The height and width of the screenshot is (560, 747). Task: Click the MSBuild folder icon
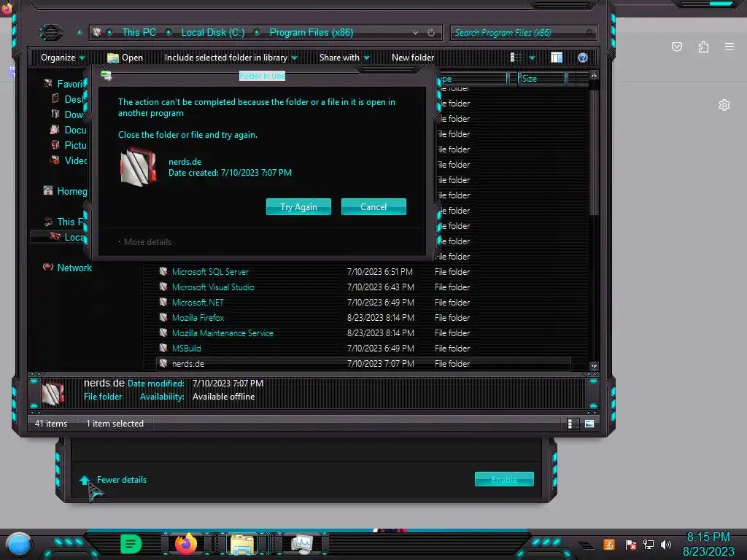pyautogui.click(x=163, y=348)
